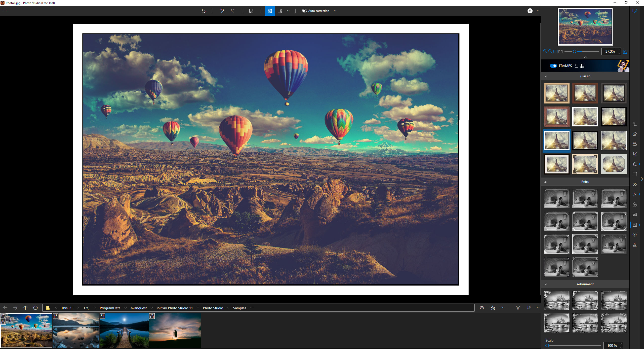
Task: Open the Eraser tool panel
Action: click(x=635, y=134)
